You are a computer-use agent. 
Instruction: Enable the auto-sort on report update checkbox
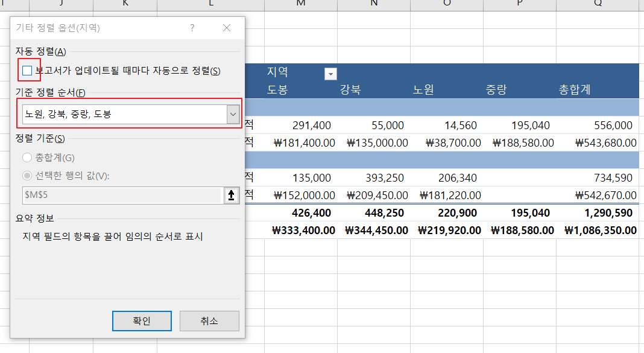[x=27, y=71]
